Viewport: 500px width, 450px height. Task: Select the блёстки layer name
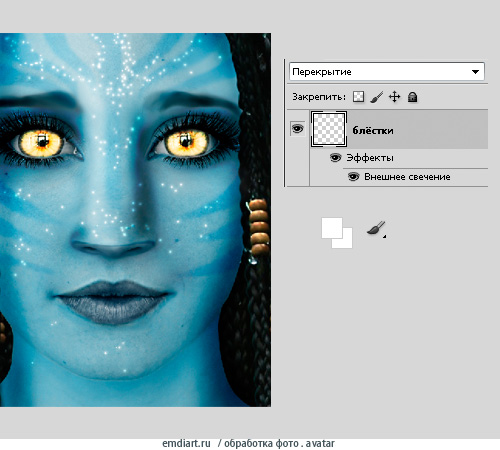coord(373,130)
